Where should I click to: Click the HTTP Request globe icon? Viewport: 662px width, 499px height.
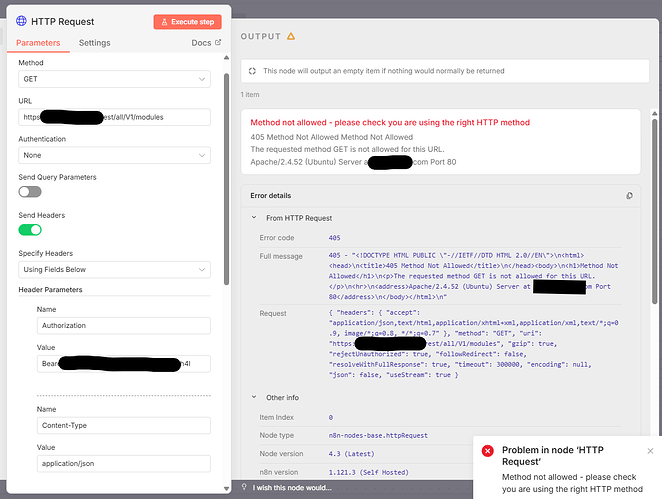(22, 20)
